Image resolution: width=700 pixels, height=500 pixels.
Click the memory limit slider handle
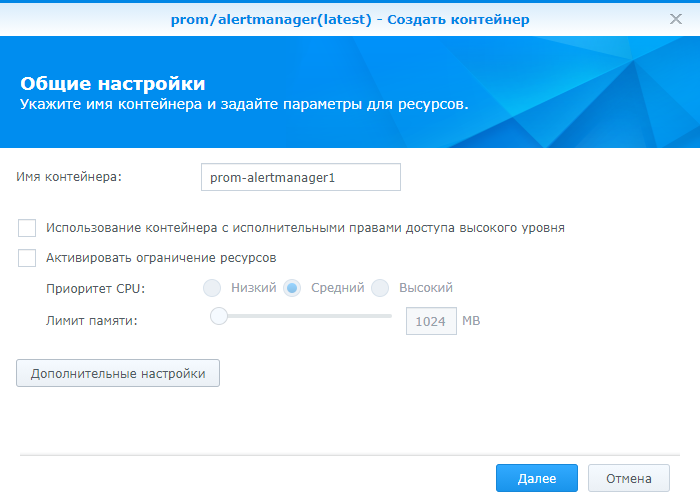point(218,316)
